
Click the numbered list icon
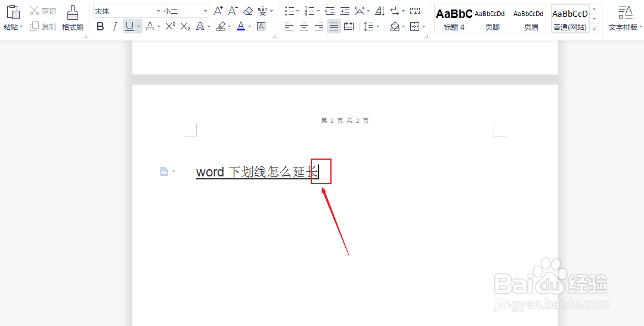(310, 11)
